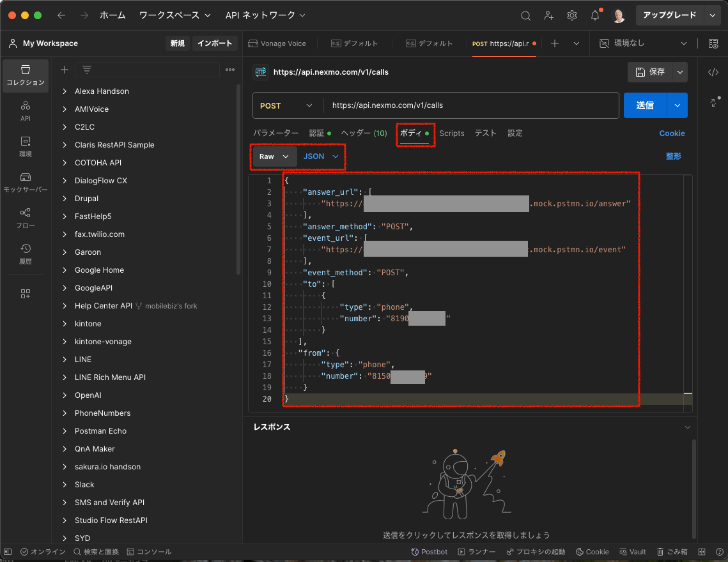Expand the Slack collection
This screenshot has width=728, height=562.
65,485
